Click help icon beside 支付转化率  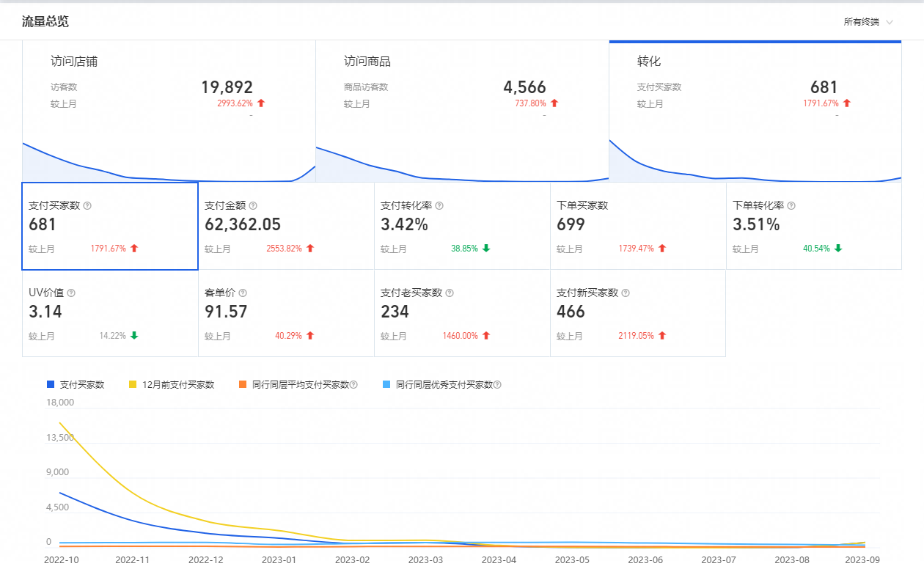pos(439,206)
